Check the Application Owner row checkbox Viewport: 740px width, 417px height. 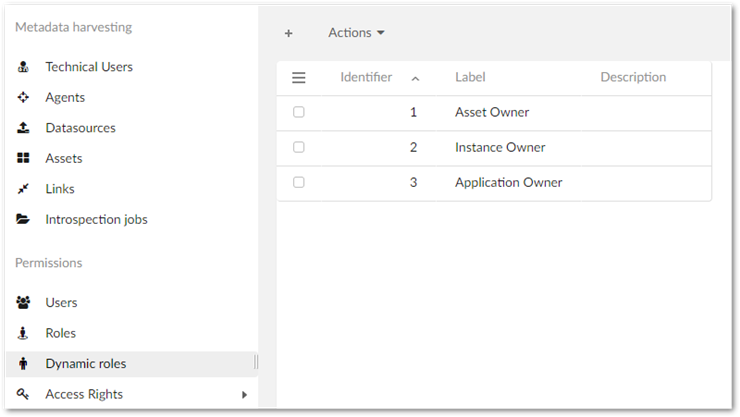(x=299, y=182)
